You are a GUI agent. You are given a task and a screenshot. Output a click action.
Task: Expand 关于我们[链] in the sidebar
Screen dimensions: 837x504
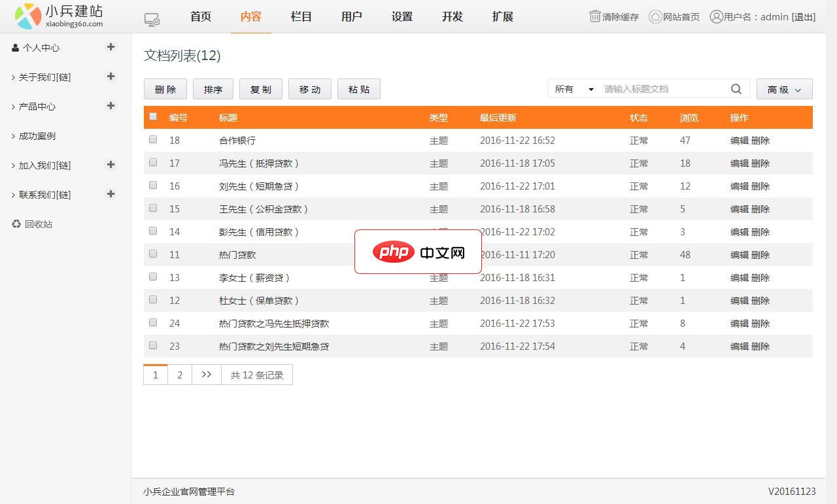click(44, 77)
